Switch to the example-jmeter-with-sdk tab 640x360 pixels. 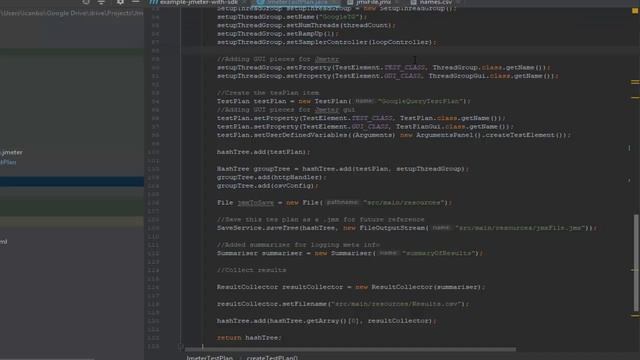(194, 2)
